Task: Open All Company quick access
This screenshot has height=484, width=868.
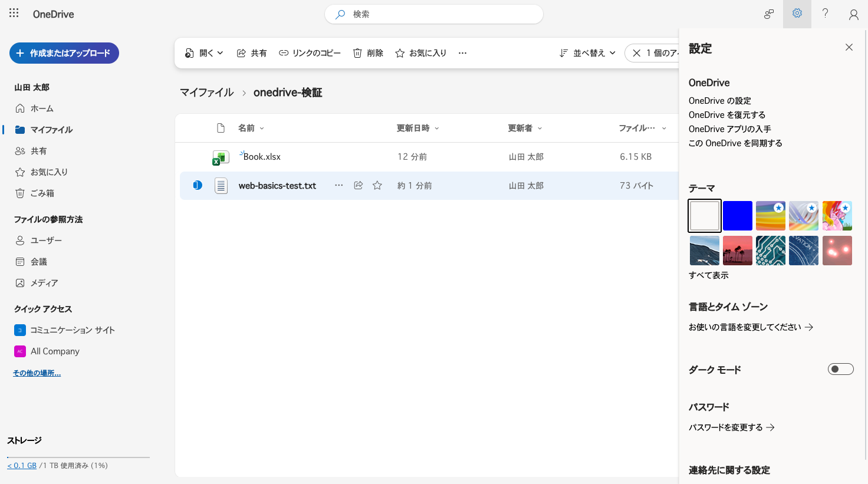Action: coord(47,351)
